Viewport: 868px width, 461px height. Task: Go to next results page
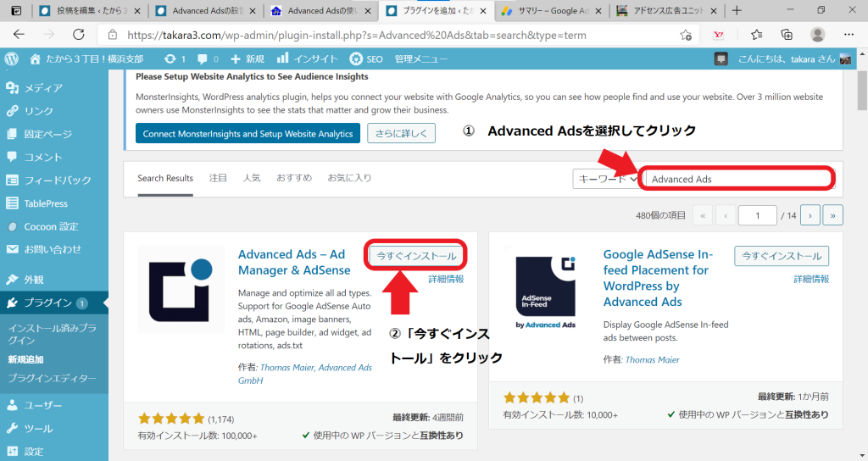point(810,215)
